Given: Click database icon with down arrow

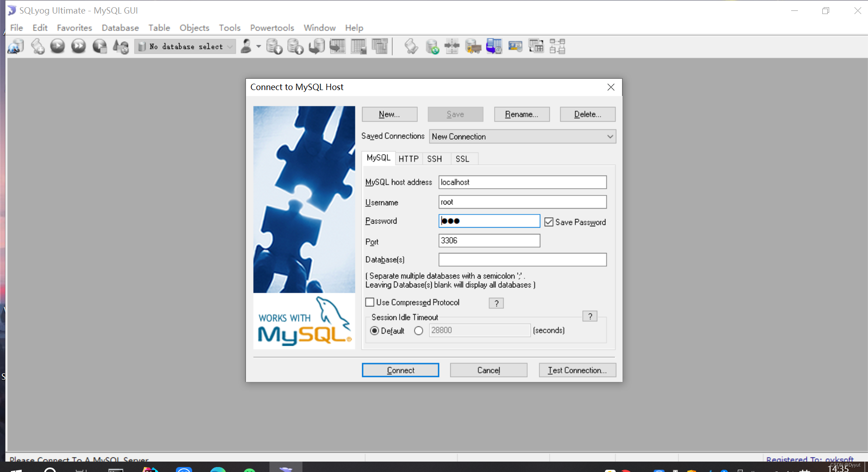Looking at the screenshot, I should point(274,46).
